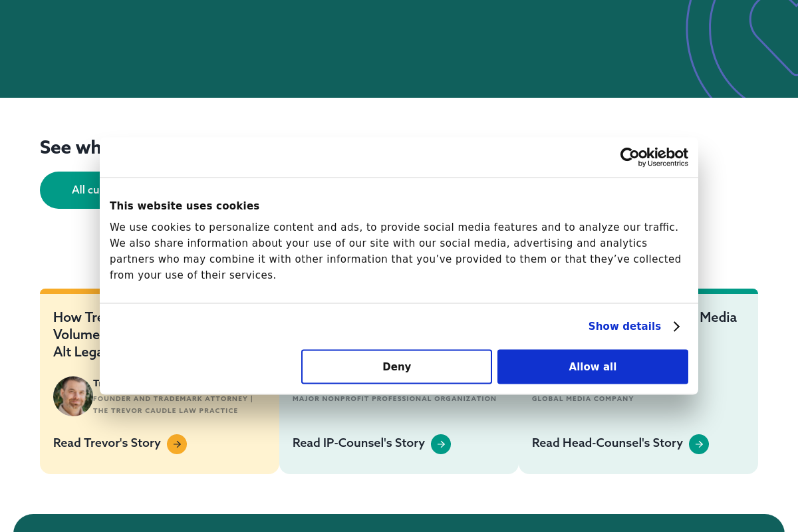Open Read Head-Counsel's Story link
Image resolution: width=798 pixels, height=532 pixels.
pos(607,443)
